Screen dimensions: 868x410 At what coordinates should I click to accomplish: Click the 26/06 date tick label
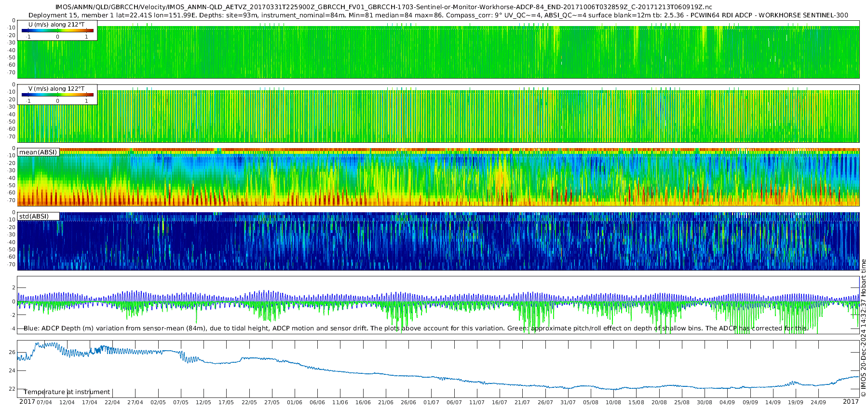point(408,402)
